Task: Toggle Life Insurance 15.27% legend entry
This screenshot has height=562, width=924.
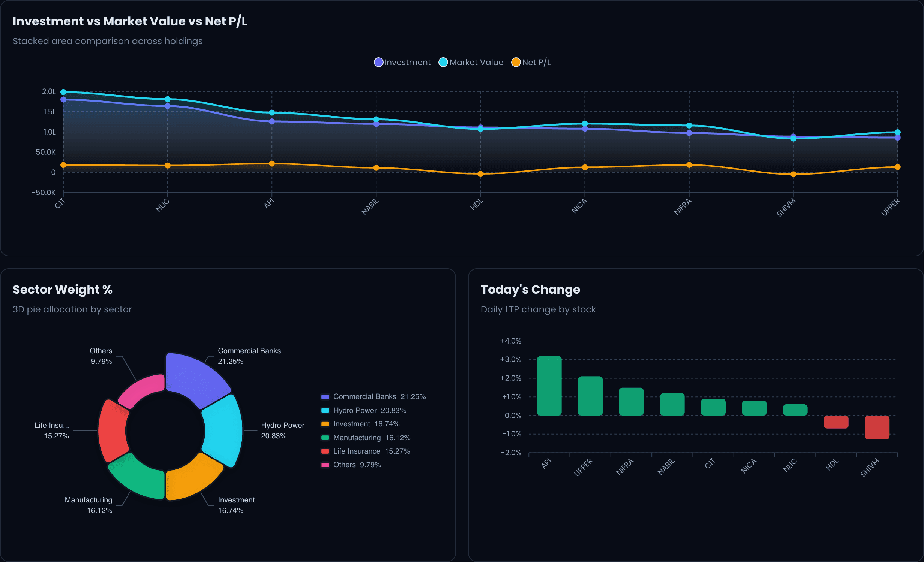Action: click(366, 451)
